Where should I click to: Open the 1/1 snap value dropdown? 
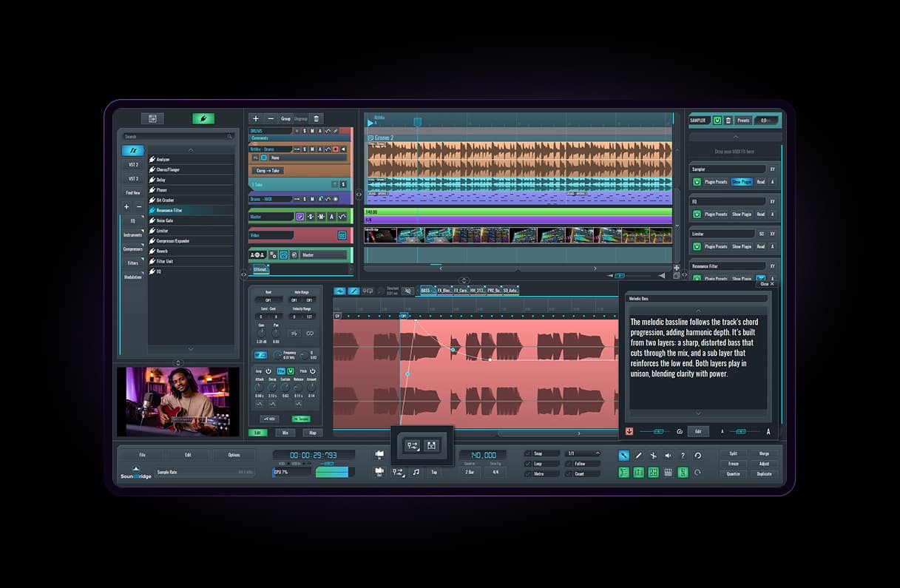point(584,453)
